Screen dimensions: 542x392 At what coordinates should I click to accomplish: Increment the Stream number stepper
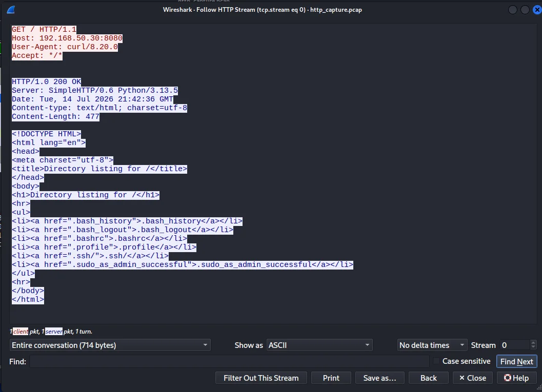click(533, 342)
